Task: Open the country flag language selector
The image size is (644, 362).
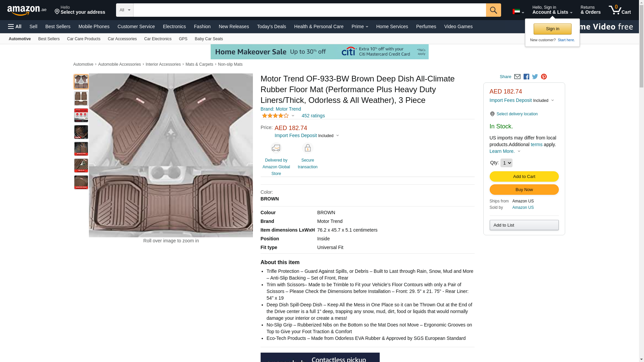Action: pyautogui.click(x=518, y=12)
